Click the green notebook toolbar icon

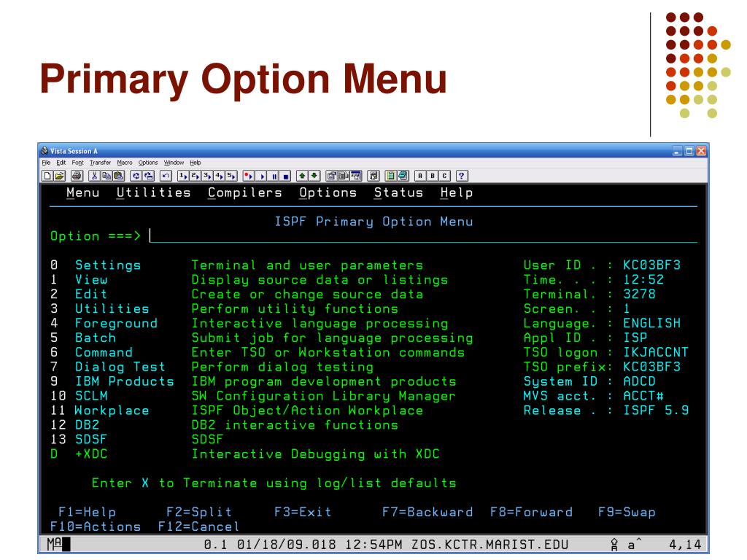[391, 176]
